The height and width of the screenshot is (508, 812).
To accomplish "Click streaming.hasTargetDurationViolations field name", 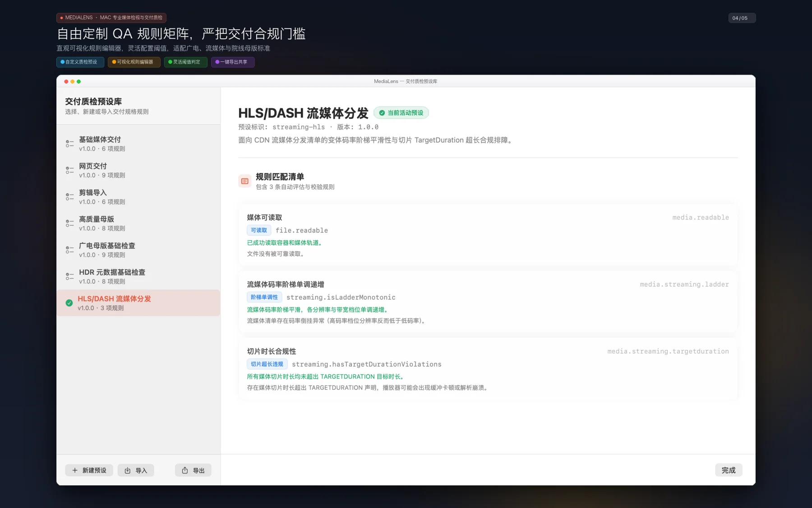I will pyautogui.click(x=367, y=364).
